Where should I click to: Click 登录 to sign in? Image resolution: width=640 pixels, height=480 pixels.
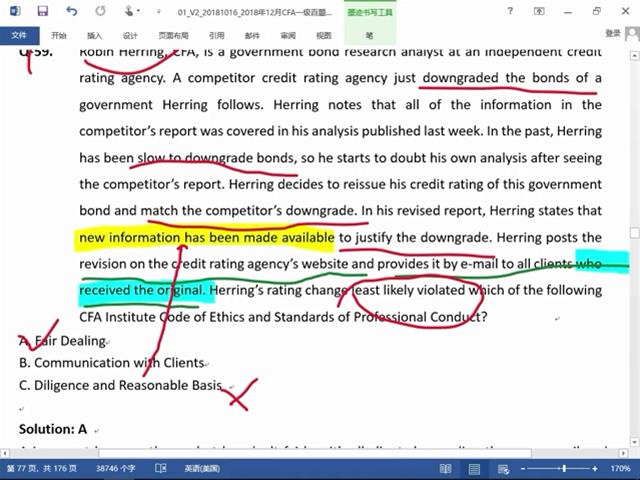613,34
